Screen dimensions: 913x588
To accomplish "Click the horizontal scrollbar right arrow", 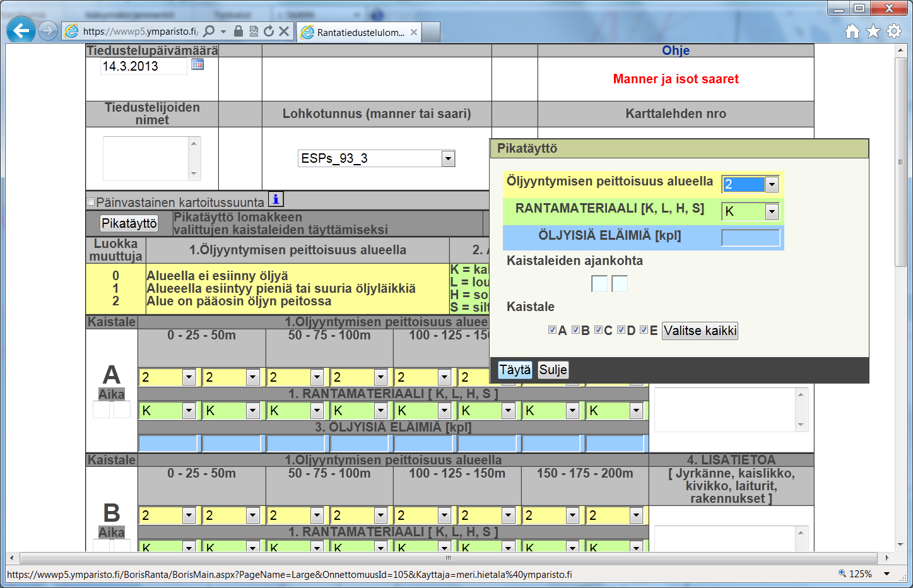I will tap(887, 558).
